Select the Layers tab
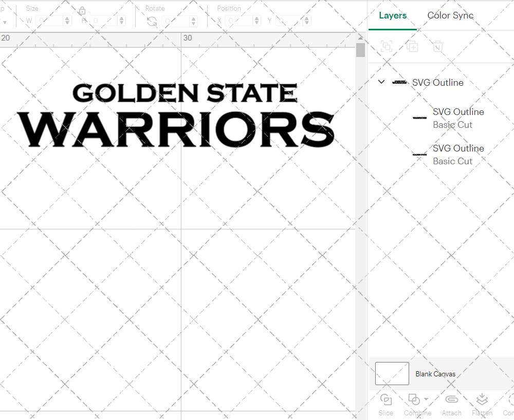This screenshot has width=514, height=420. coord(392,15)
